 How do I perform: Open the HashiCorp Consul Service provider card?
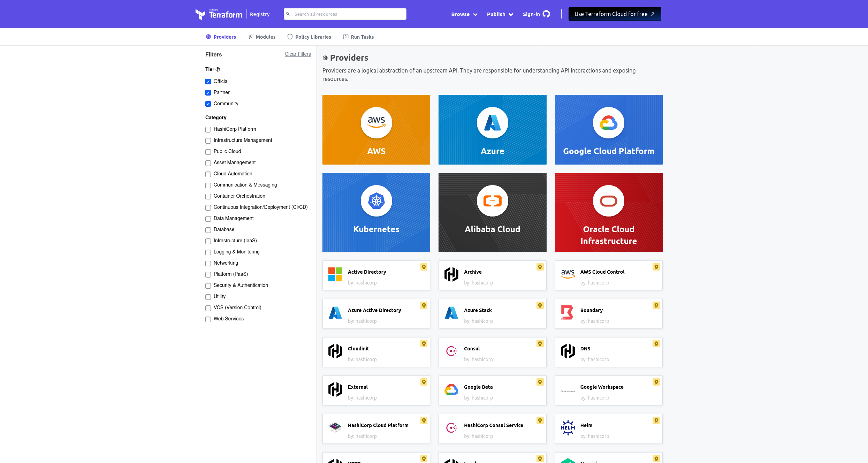click(x=492, y=429)
